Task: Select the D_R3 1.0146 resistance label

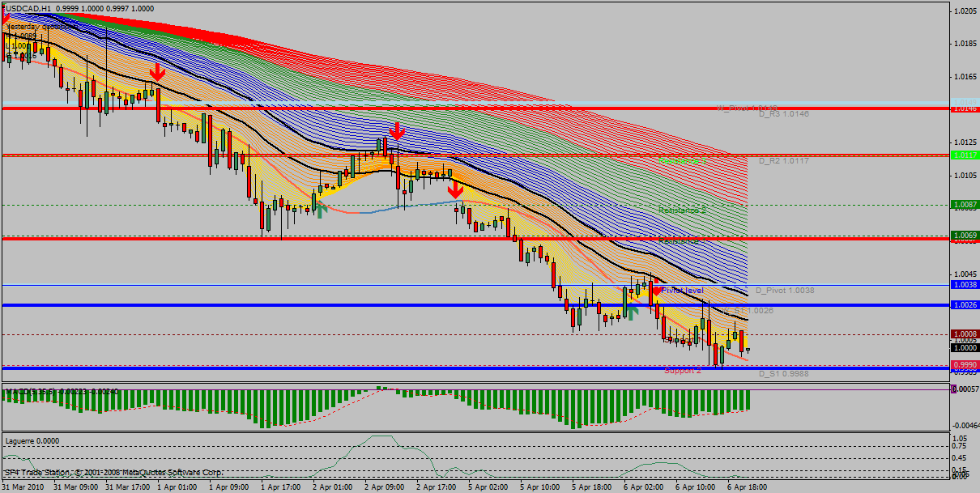Action: (x=783, y=115)
